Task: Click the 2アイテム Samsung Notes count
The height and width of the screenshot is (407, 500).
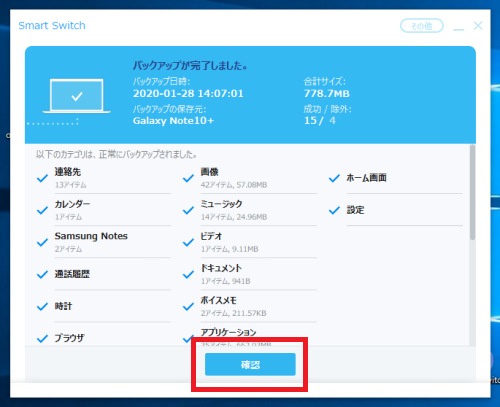Action: 68,249
